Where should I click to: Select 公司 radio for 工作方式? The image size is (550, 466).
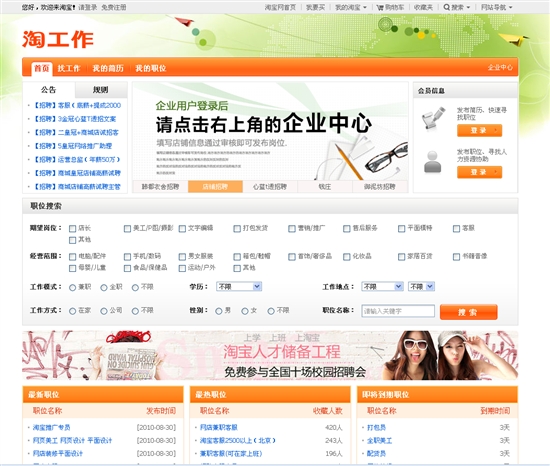pos(104,311)
